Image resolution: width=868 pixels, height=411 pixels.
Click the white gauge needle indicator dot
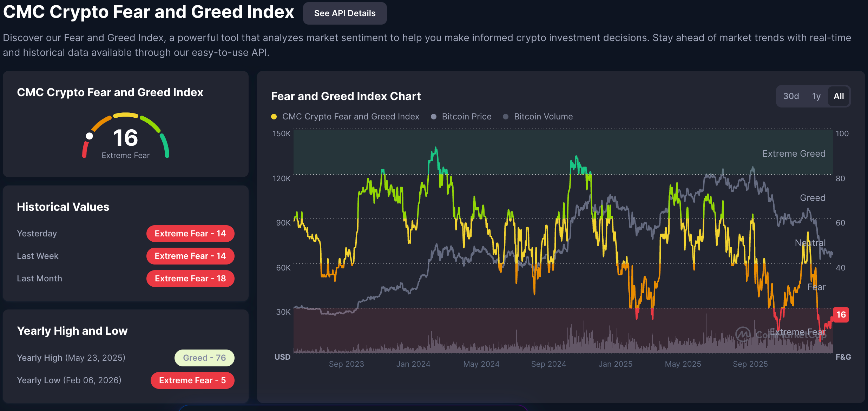pyautogui.click(x=90, y=136)
